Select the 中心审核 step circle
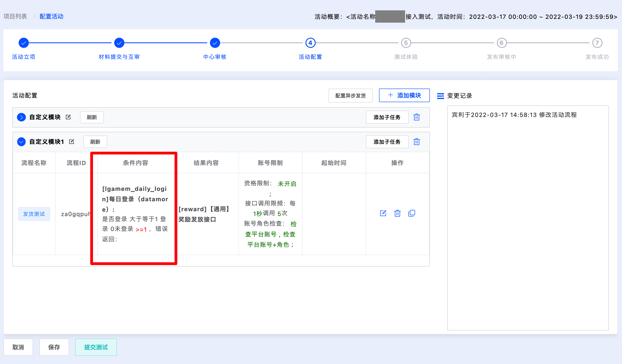622x364 pixels. click(x=215, y=43)
